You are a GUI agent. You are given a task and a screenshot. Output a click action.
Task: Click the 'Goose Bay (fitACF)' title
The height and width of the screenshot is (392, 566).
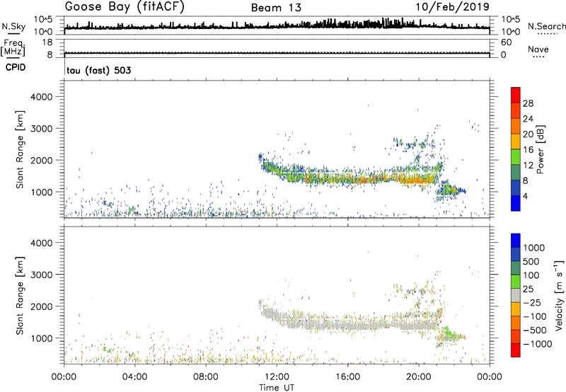(x=125, y=6)
